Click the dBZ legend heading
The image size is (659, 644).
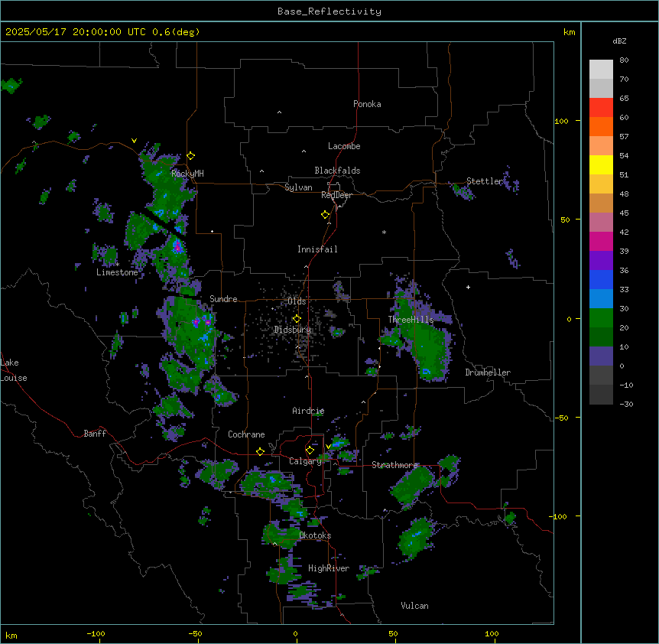(619, 41)
